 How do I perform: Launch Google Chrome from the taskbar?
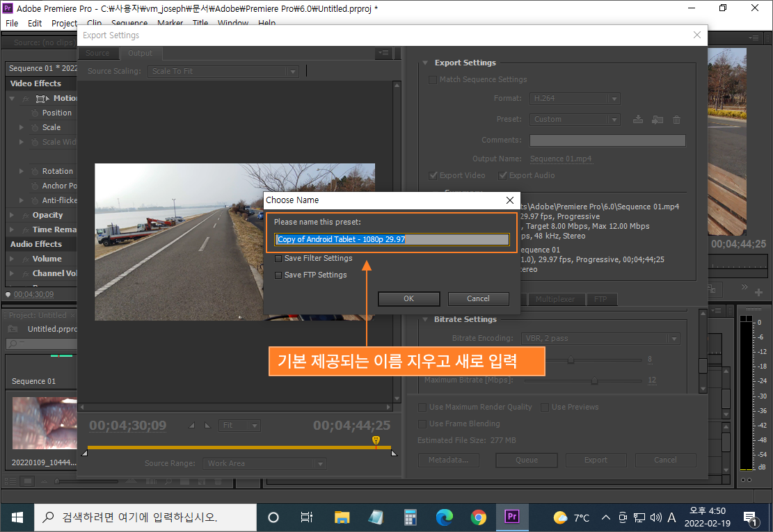(x=478, y=517)
